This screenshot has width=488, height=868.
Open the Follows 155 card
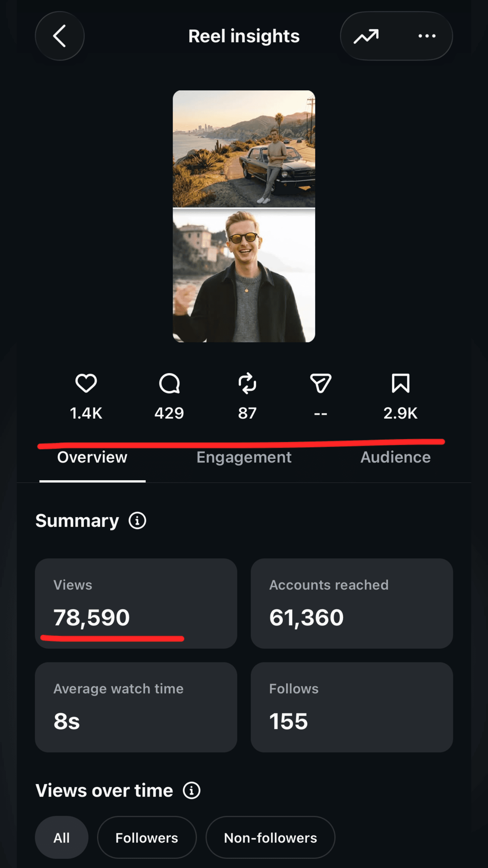[x=351, y=707]
